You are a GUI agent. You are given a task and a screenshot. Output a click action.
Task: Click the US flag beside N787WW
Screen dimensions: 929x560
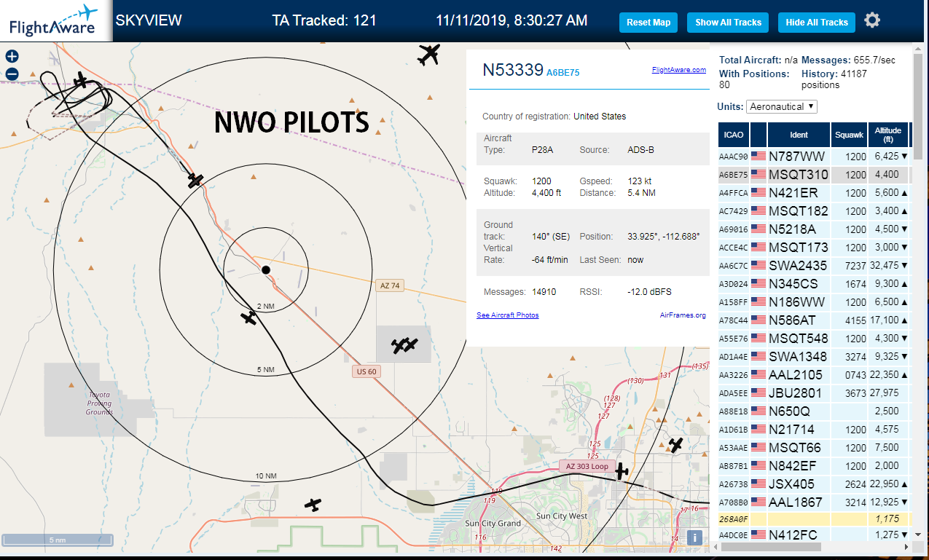click(759, 156)
